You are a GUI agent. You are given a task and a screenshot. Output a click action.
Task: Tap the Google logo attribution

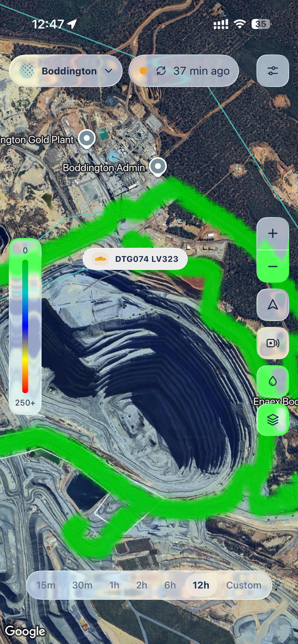pos(25,631)
